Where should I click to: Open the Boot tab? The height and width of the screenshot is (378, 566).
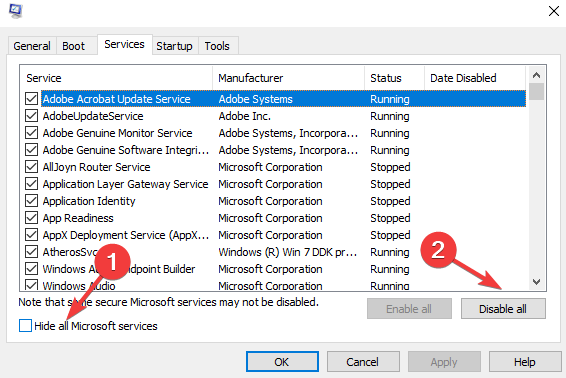click(74, 46)
